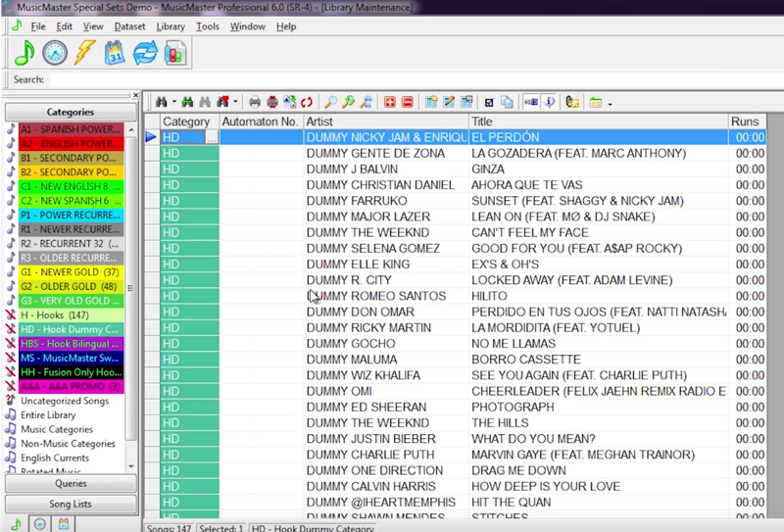Image resolution: width=784 pixels, height=532 pixels.
Task: Click the green binoculars search icon
Action: point(187,102)
